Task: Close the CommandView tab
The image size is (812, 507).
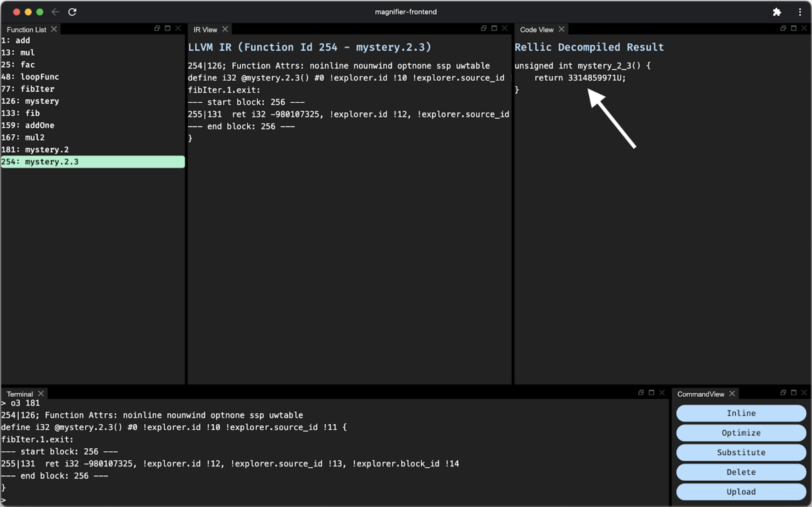Action: tap(732, 394)
